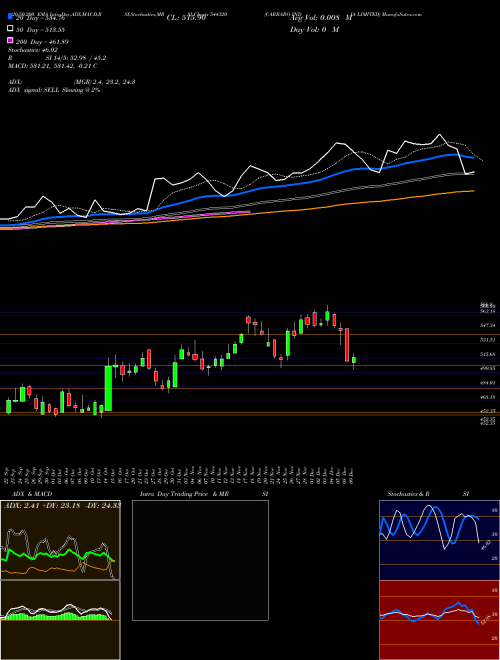Image resolution: width=500 pixels, height=660 pixels.
Task: Click the blue Stochastics oscillator chart
Action: pyautogui.click(x=439, y=540)
